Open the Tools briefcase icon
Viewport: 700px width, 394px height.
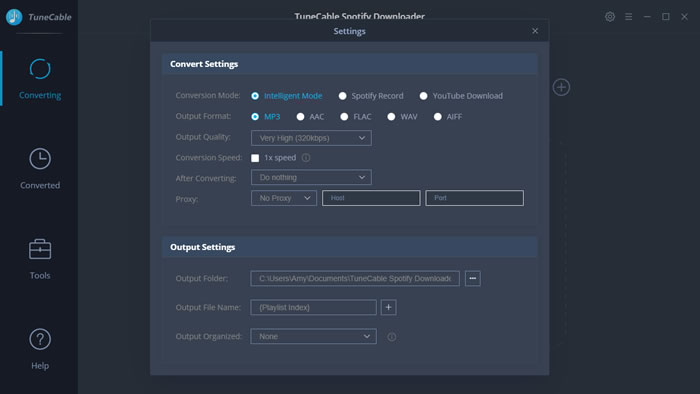[x=40, y=249]
